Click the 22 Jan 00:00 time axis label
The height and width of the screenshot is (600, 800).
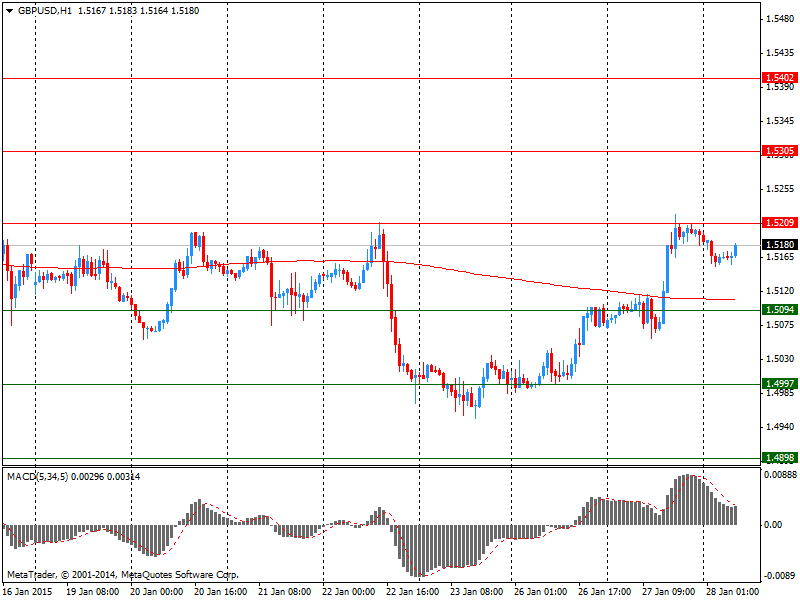(348, 592)
